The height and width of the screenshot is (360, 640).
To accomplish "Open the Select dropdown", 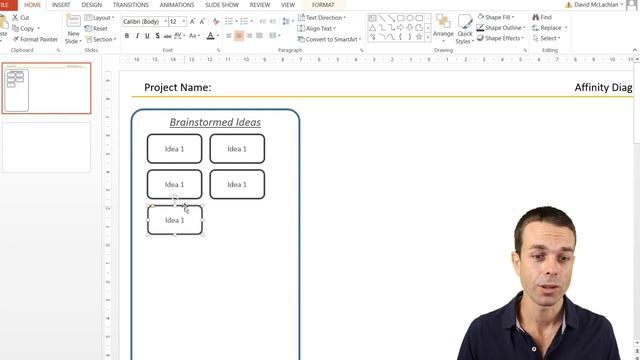I will 547,38.
